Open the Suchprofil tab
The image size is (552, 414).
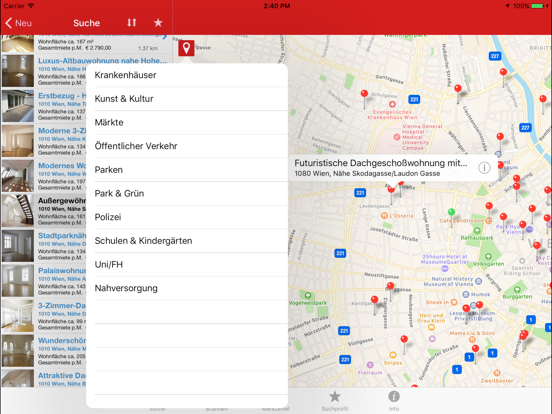334,401
